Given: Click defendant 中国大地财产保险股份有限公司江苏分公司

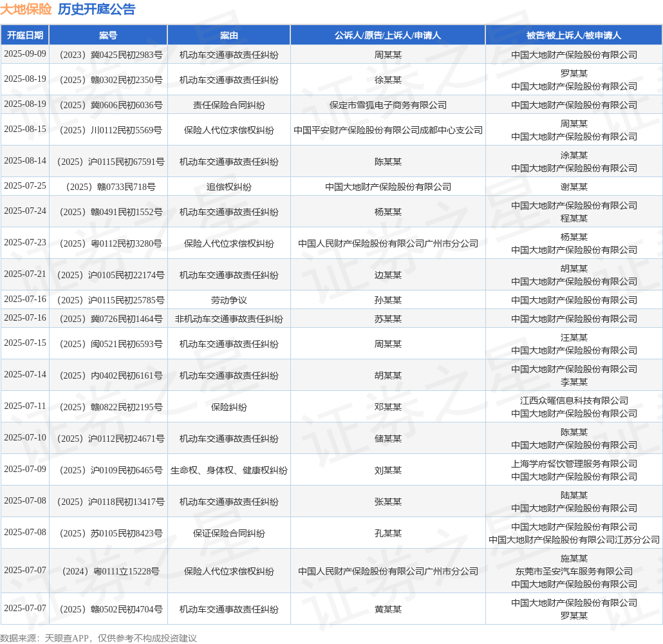Looking at the screenshot, I should [x=574, y=540].
